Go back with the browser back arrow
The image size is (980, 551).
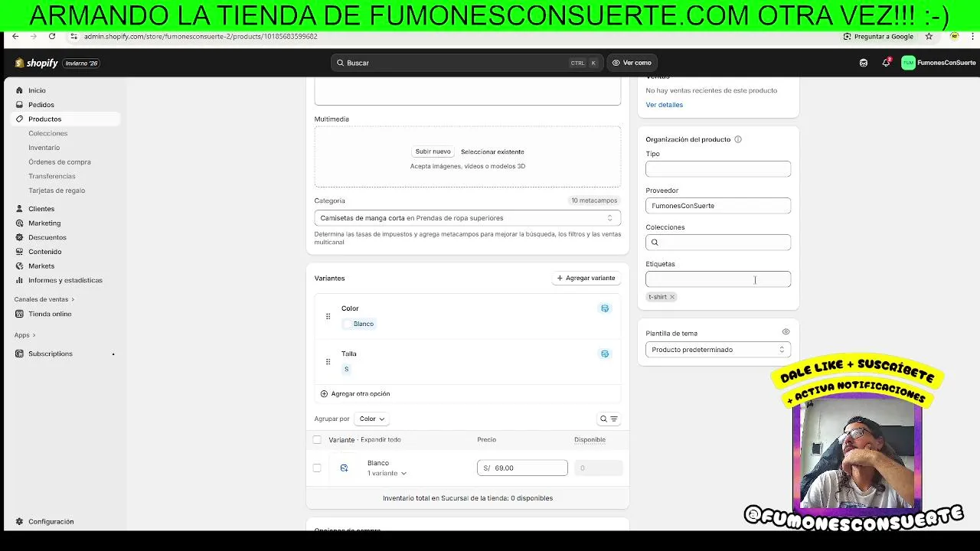[x=15, y=36]
